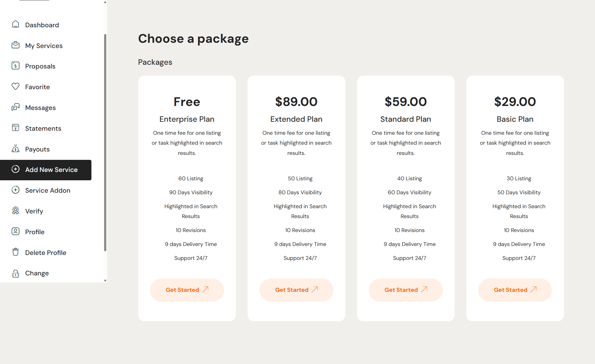This screenshot has height=364, width=595.
Task: Click the Statements icon in sidebar
Action: (15, 128)
